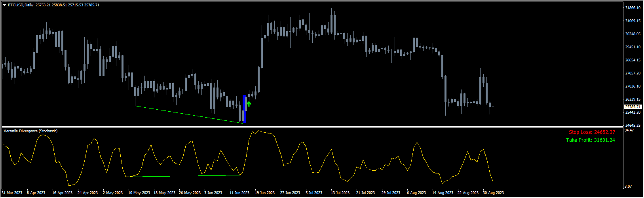Click the 21 Jul 2023 date label
The width and height of the screenshot is (644, 198).
(365, 193)
